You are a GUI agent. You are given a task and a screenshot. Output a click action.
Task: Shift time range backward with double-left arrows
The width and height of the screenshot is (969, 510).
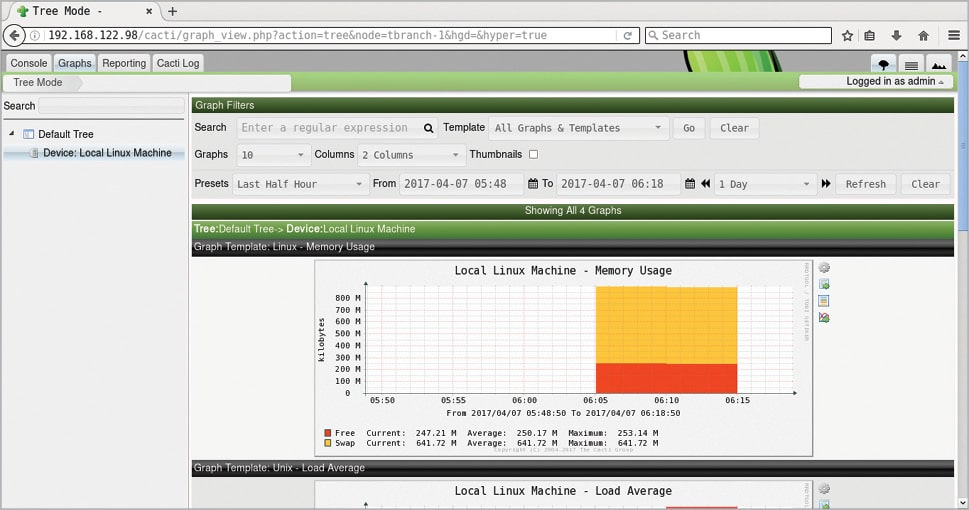705,184
